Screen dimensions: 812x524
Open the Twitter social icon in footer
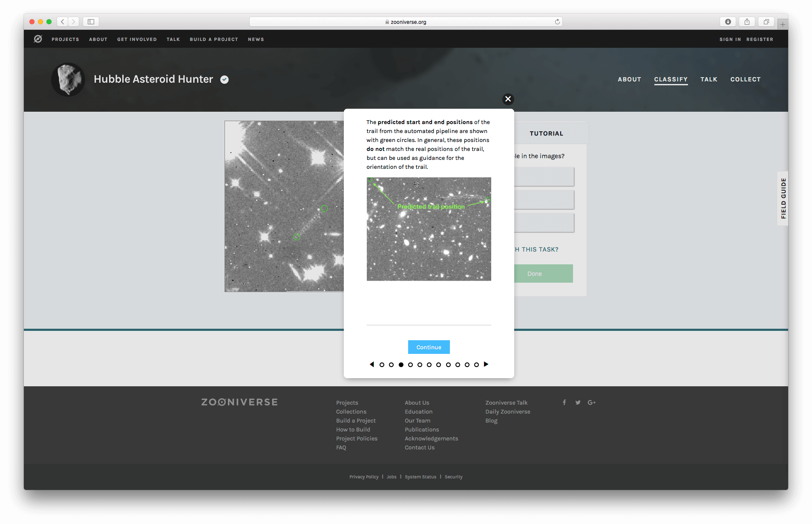tap(578, 402)
